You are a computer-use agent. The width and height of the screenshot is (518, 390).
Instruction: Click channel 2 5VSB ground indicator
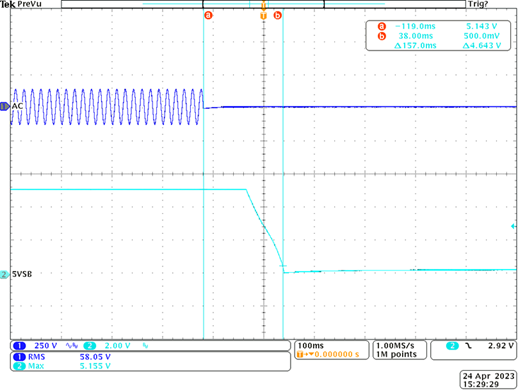[x=5, y=275]
